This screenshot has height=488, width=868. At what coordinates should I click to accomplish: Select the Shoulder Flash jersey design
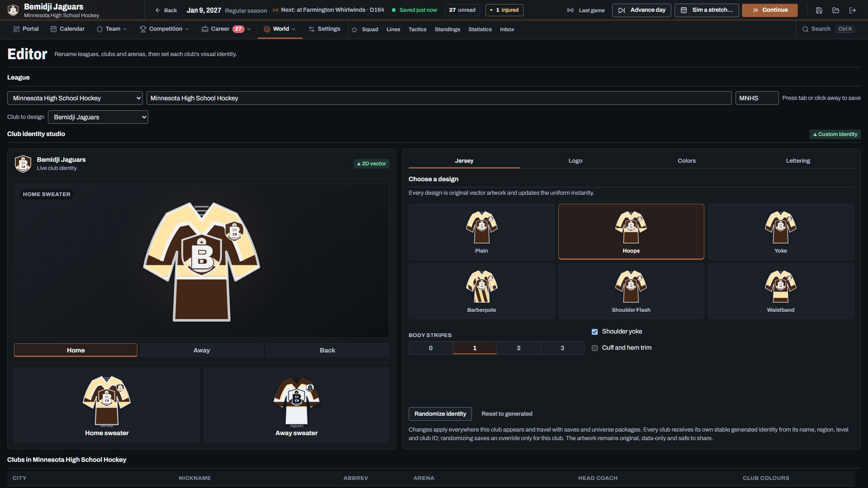pos(631,291)
